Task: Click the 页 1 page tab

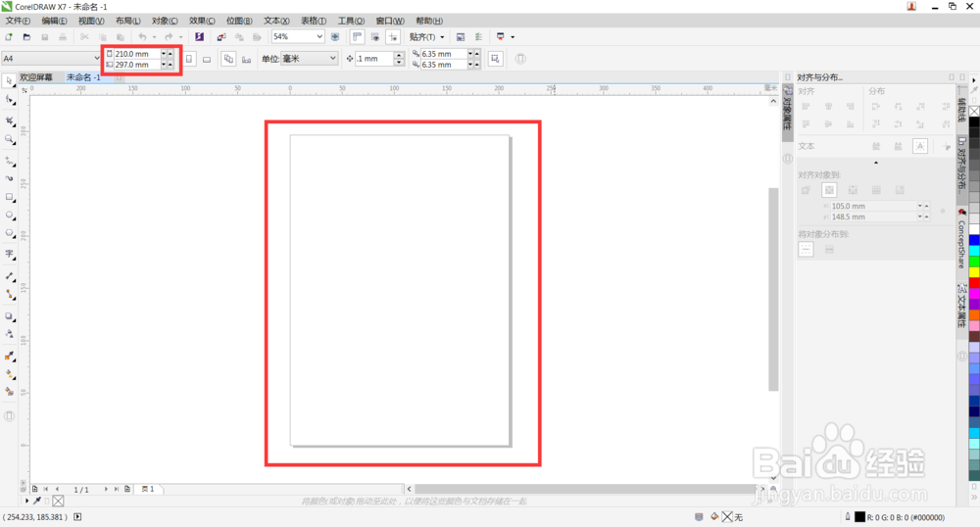Action: point(148,489)
